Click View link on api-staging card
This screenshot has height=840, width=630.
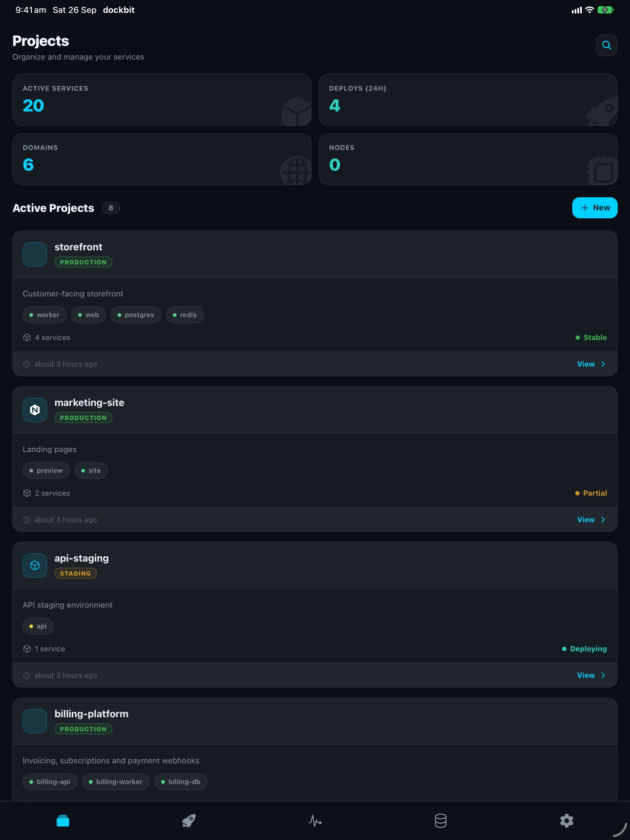591,675
